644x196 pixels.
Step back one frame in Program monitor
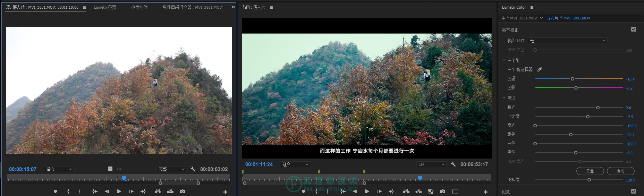(x=355, y=191)
